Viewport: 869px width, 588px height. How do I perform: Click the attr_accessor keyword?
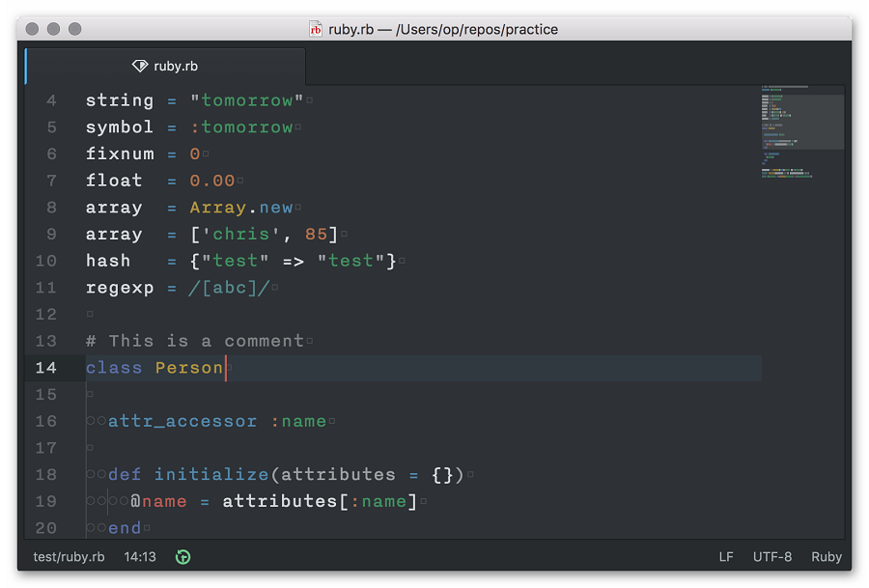(182, 421)
